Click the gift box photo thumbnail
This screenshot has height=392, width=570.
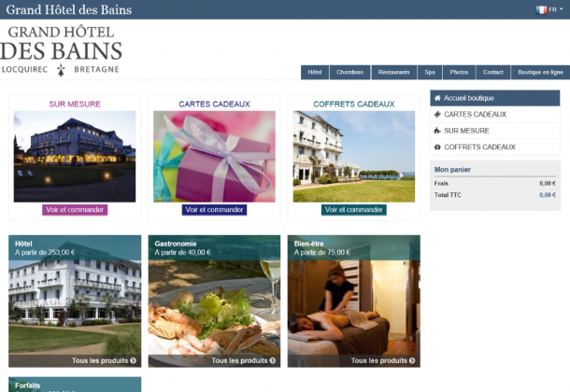[x=214, y=157]
